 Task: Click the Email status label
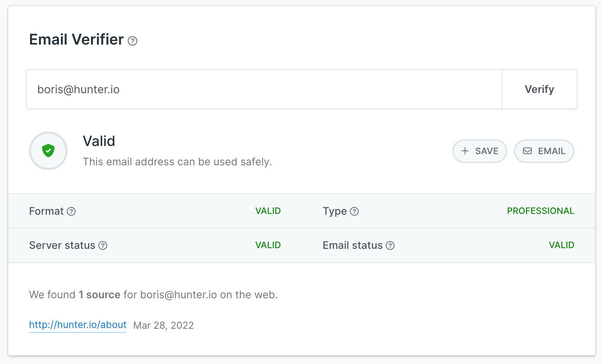[352, 246]
